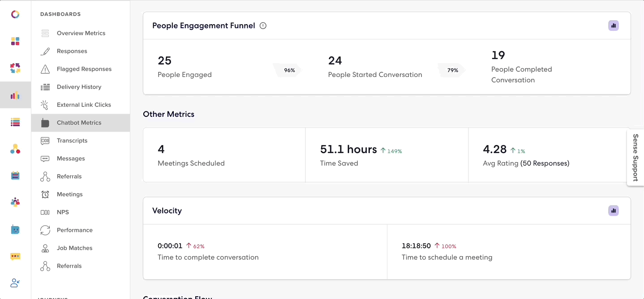This screenshot has height=299, width=644.
Task: Click the colorful arrows icon in left rail
Action: (15, 68)
